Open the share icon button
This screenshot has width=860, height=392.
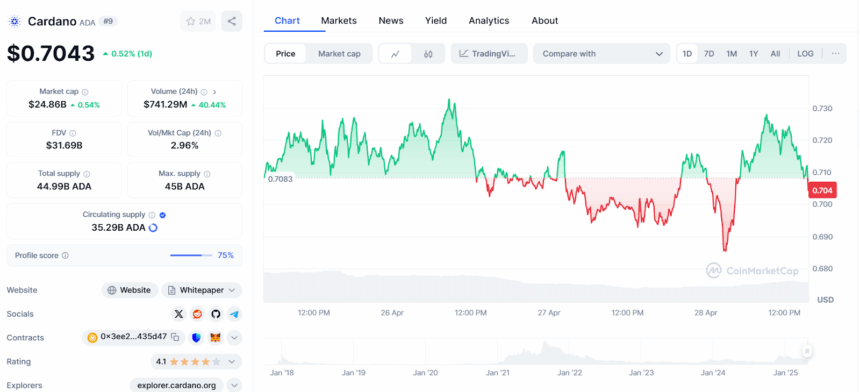(231, 21)
